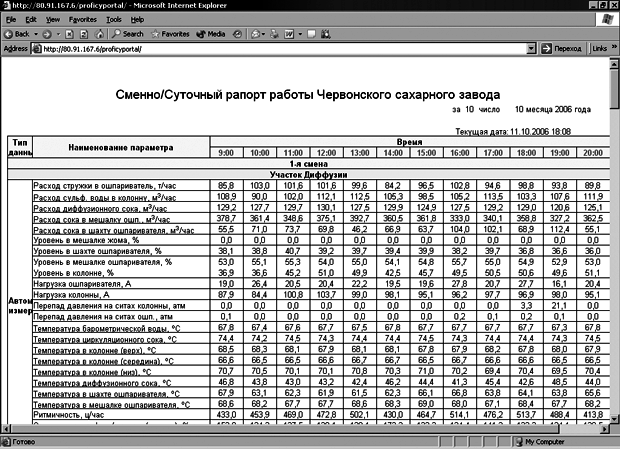Refresh the page using Refresh icon

click(x=84, y=34)
